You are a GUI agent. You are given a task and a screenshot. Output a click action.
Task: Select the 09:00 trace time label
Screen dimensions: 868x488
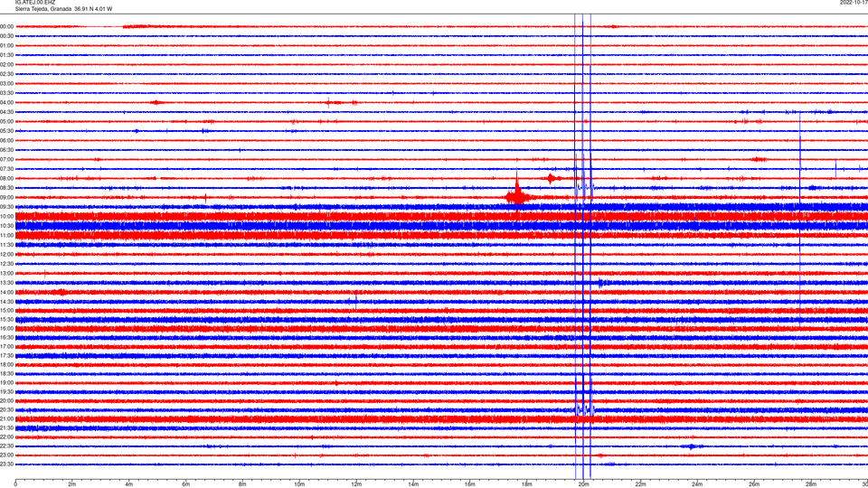point(6,198)
